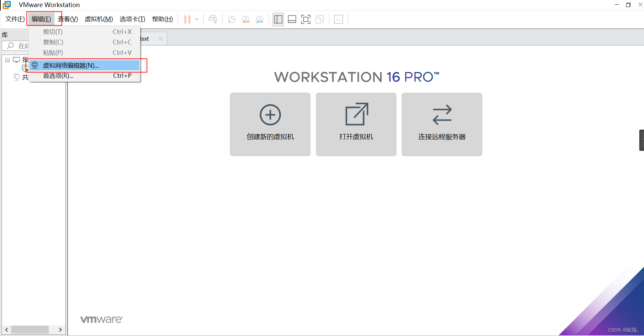The width and height of the screenshot is (644, 336).
Task: Click the 创建新的虚拟机 tile
Action: 270,124
